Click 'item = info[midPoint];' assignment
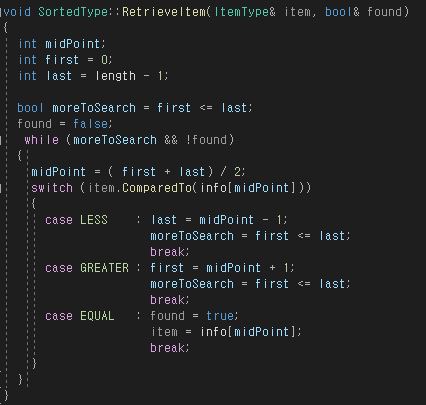 (226, 332)
